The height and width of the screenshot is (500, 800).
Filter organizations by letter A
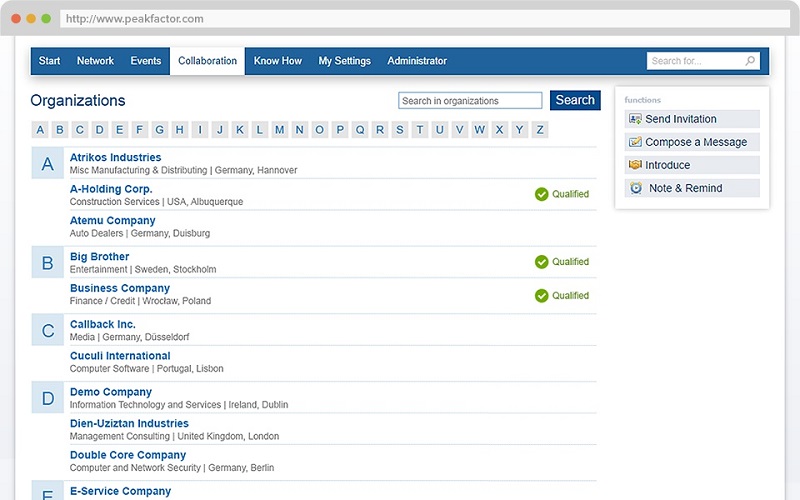coord(40,130)
